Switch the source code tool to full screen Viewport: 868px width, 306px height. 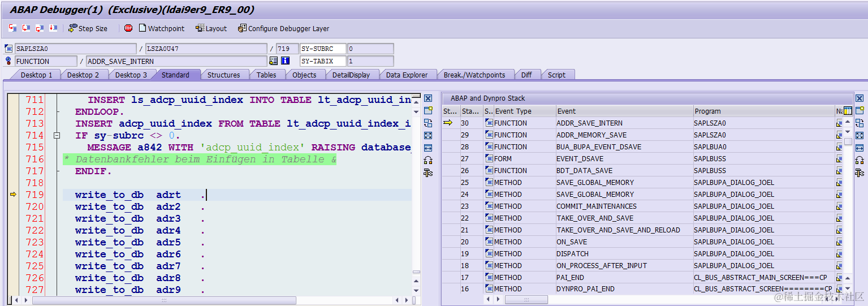click(428, 135)
